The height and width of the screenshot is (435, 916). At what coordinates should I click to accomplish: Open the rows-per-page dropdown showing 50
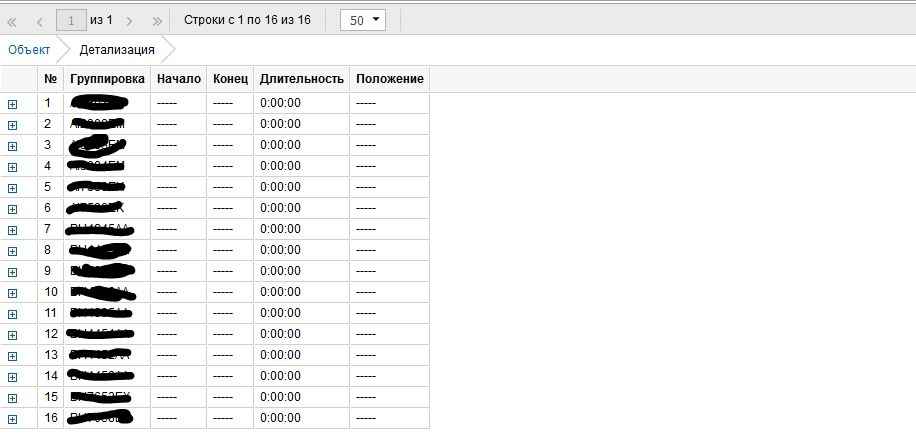pyautogui.click(x=362, y=20)
